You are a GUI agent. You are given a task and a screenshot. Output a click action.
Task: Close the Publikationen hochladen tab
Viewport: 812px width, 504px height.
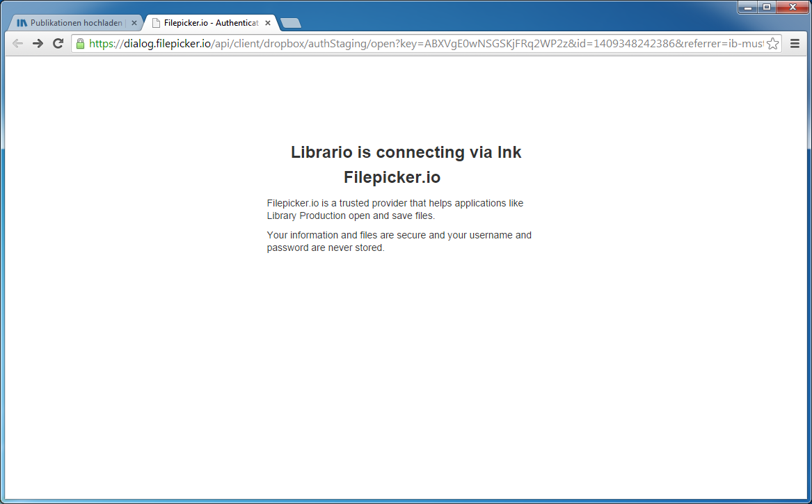(134, 23)
